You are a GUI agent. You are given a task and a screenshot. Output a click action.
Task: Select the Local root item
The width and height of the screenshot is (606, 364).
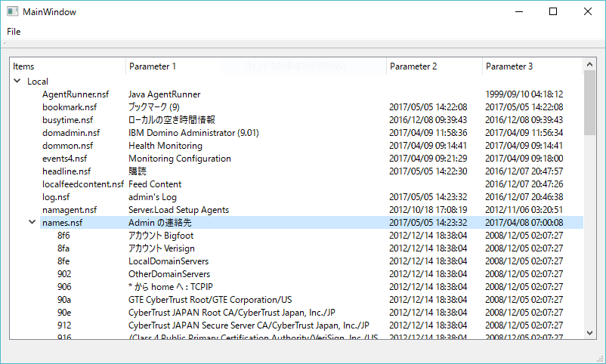[38, 82]
